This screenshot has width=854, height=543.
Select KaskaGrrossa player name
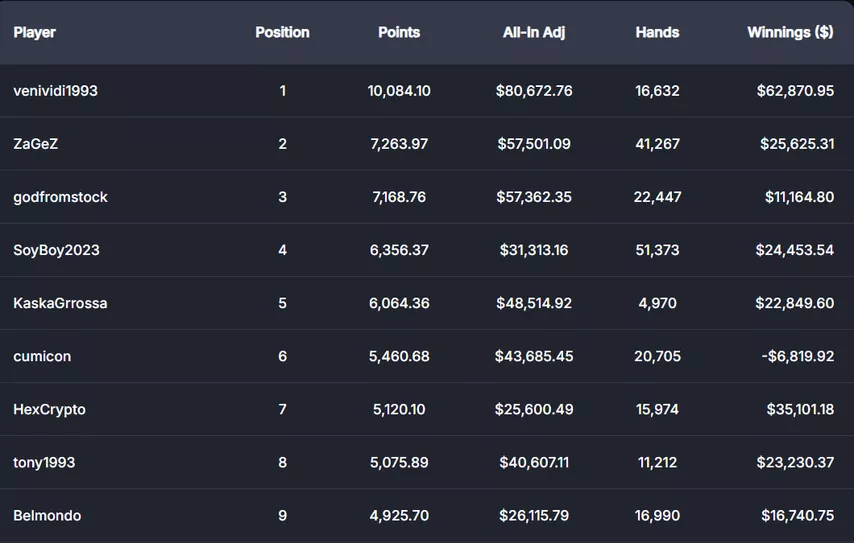[60, 303]
